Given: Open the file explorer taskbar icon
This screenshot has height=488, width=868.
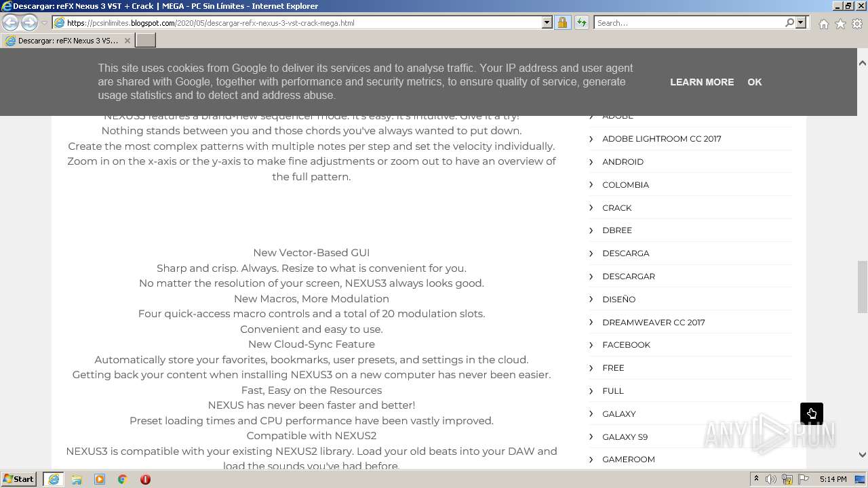Looking at the screenshot, I should (x=77, y=479).
